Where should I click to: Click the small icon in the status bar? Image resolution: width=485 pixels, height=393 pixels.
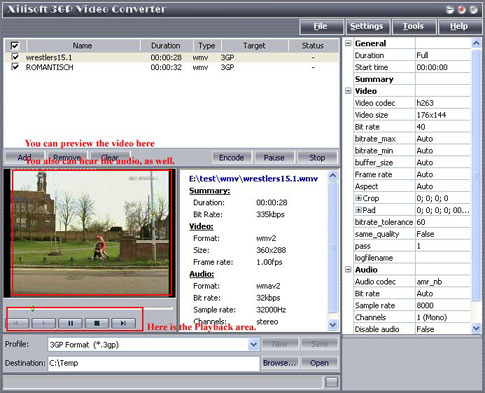pyautogui.click(x=331, y=382)
